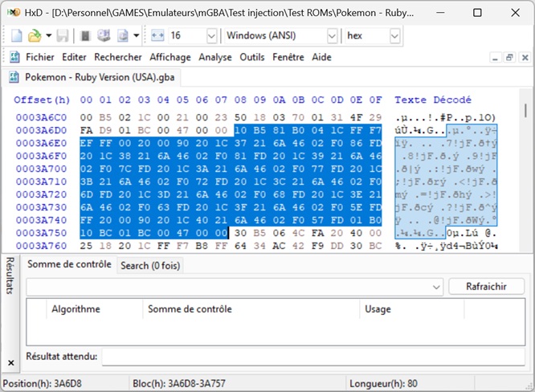The image size is (535, 392).
Task: Click the bytes-per-row width arrows icon
Action: pos(157,36)
